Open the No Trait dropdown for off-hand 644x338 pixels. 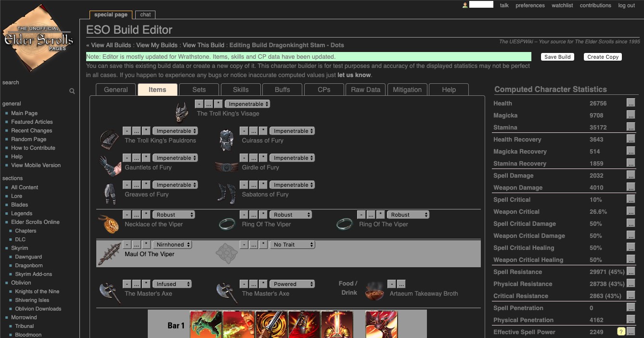292,245
